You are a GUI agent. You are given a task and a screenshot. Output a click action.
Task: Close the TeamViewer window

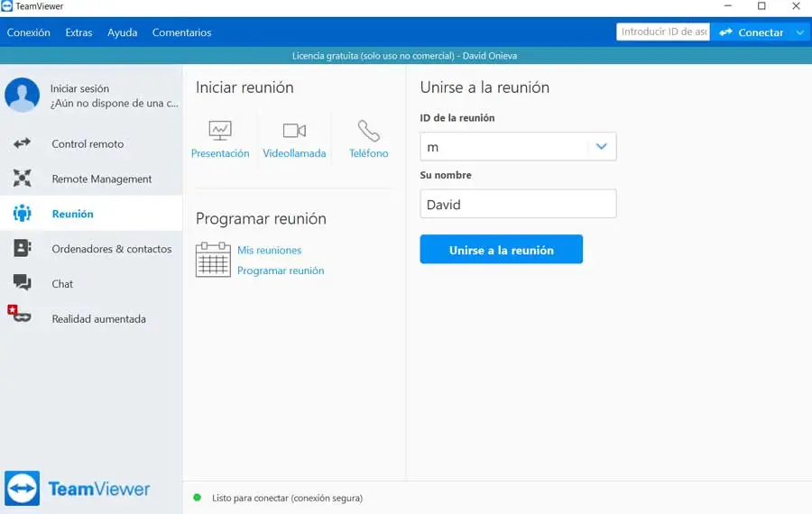796,6
